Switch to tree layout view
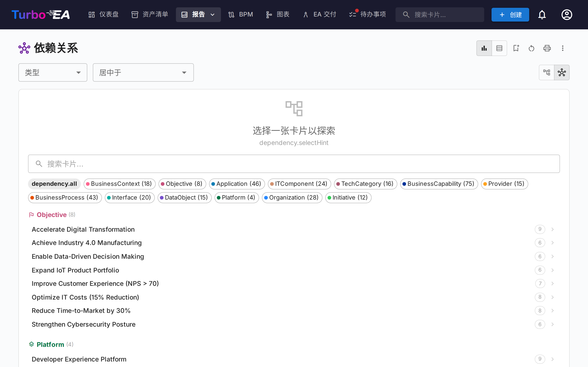 (547, 72)
